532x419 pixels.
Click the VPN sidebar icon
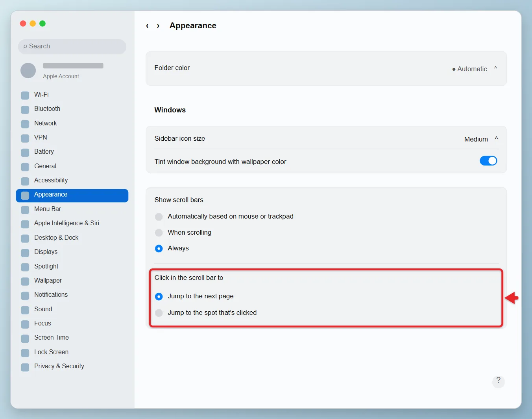pos(25,138)
